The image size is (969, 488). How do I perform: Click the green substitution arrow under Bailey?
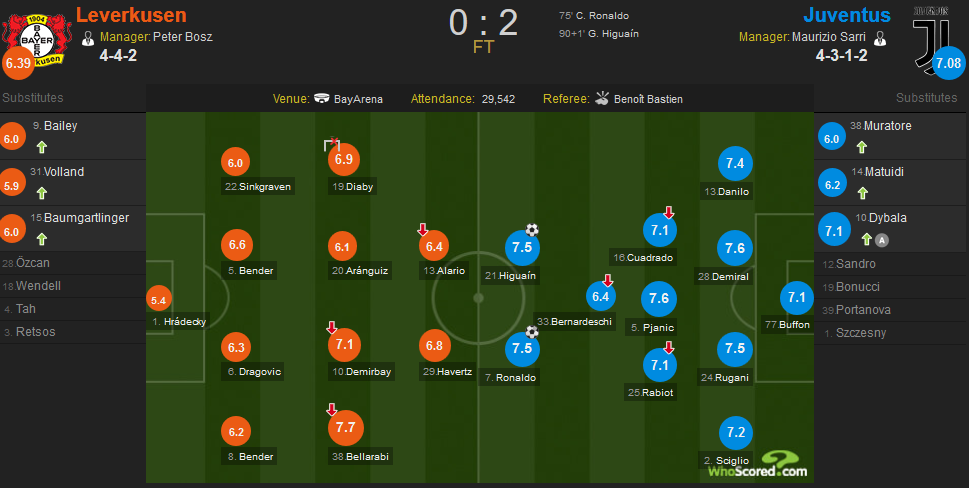[41, 147]
